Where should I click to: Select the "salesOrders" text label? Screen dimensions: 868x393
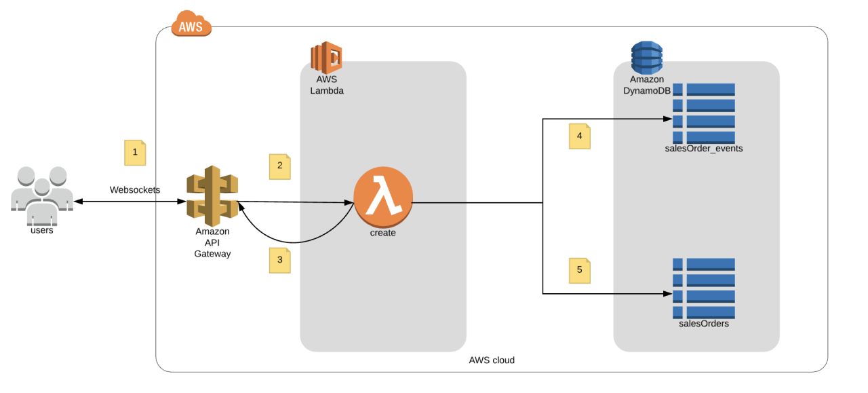pyautogui.click(x=704, y=324)
